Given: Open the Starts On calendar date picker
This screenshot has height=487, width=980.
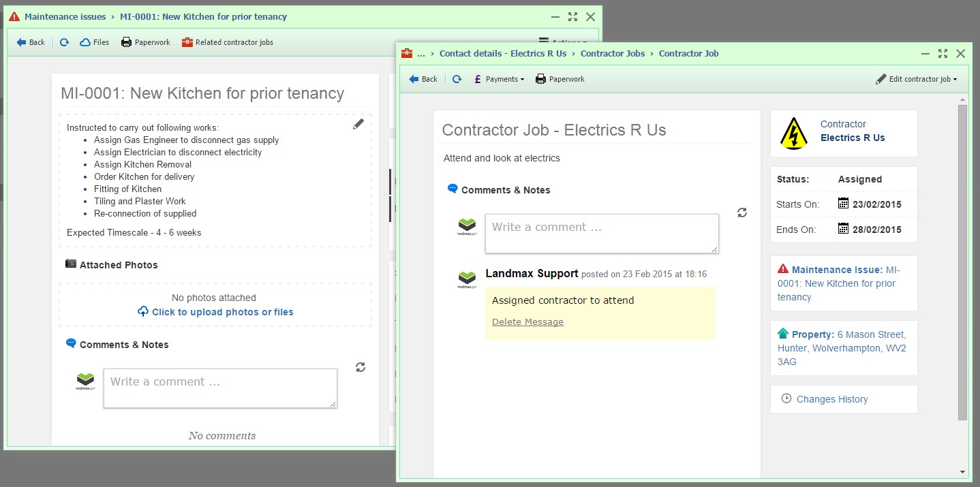Looking at the screenshot, I should pos(843,204).
